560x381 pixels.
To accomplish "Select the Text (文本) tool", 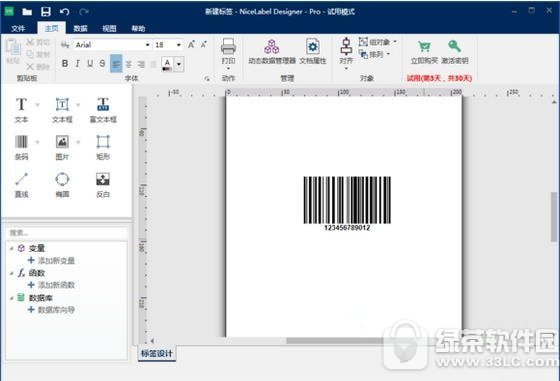I will pyautogui.click(x=21, y=110).
